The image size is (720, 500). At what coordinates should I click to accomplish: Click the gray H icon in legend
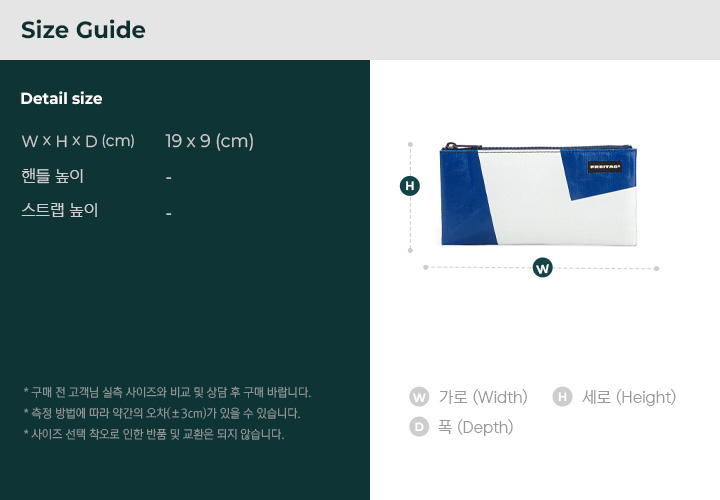click(x=562, y=397)
